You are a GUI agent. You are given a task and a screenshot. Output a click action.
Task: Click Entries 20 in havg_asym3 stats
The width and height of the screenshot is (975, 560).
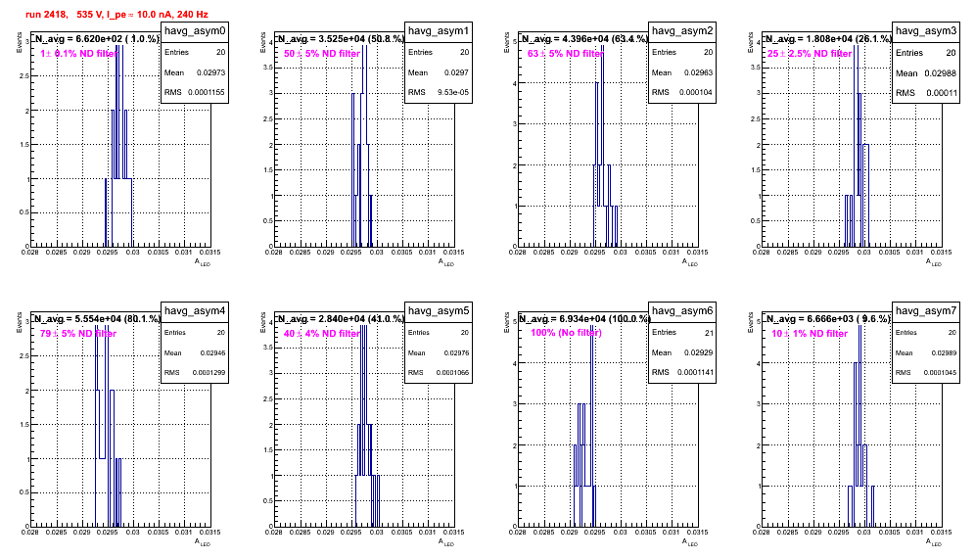[x=926, y=53]
